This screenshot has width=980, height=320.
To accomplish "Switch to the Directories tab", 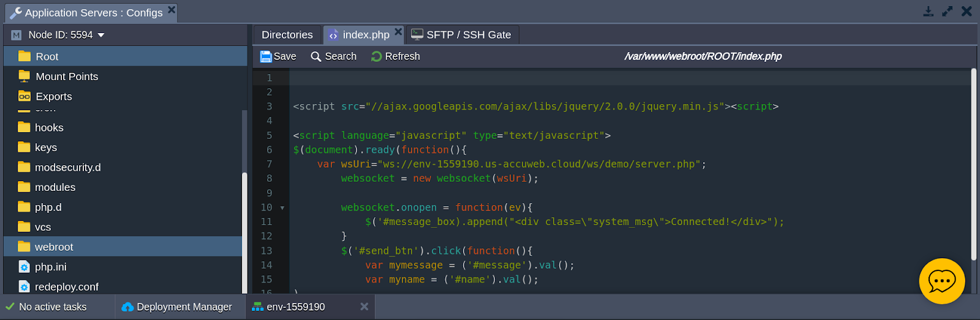I will pos(287,35).
